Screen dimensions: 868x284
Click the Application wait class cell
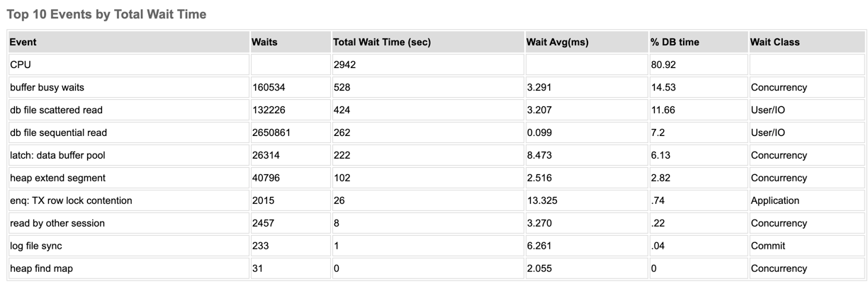(x=775, y=200)
